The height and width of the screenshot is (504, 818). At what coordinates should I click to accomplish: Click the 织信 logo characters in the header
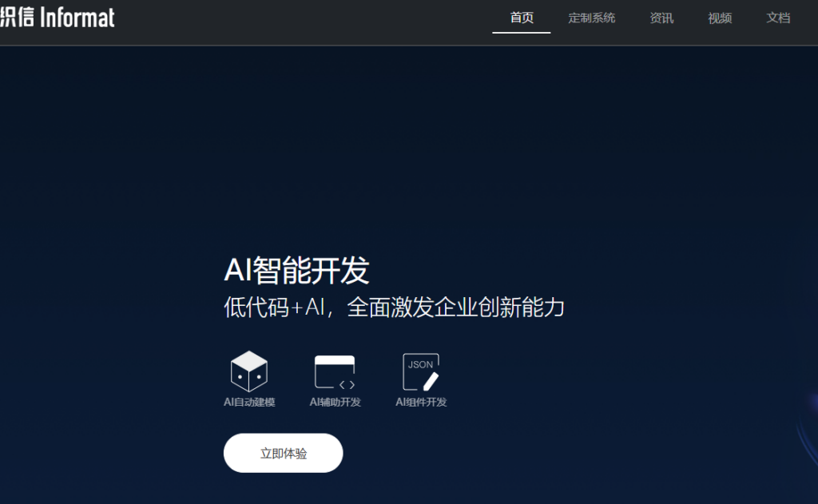pos(16,17)
